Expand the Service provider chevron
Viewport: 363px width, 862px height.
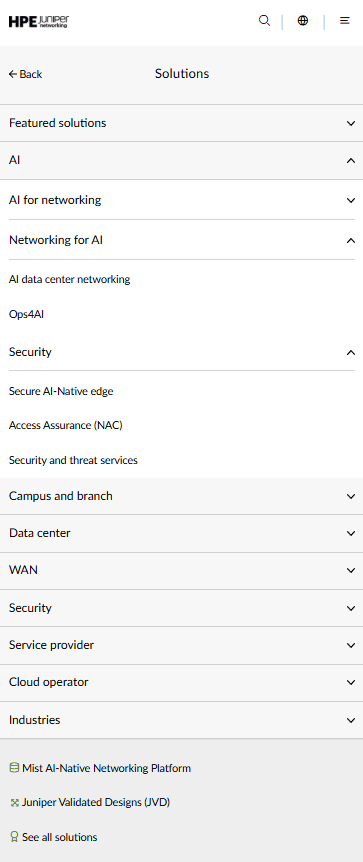pyautogui.click(x=351, y=645)
